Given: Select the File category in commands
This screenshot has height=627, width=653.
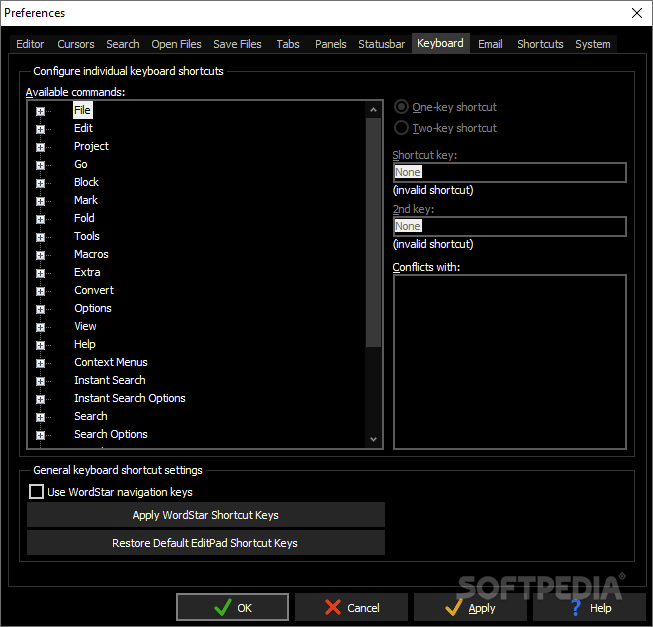Looking at the screenshot, I should coord(82,110).
